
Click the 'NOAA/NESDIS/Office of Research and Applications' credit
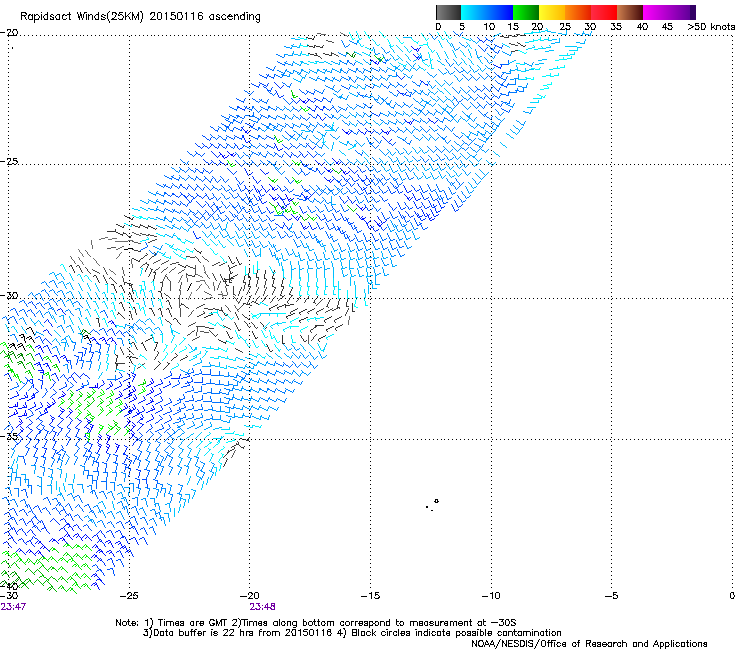589,644
